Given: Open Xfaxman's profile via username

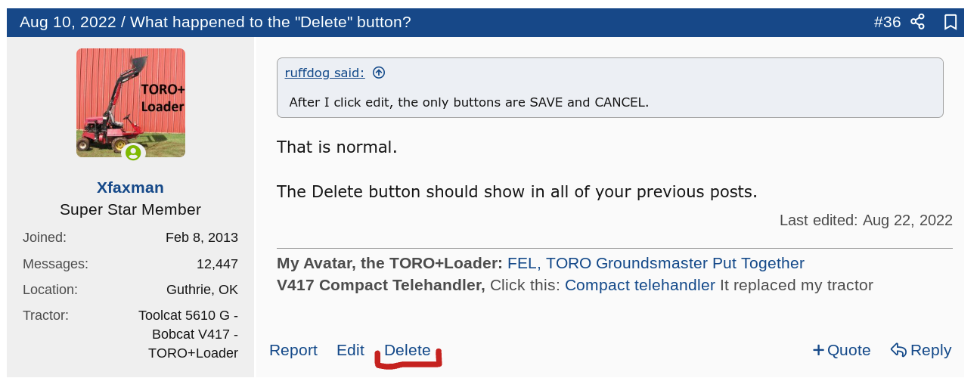Looking at the screenshot, I should [130, 187].
